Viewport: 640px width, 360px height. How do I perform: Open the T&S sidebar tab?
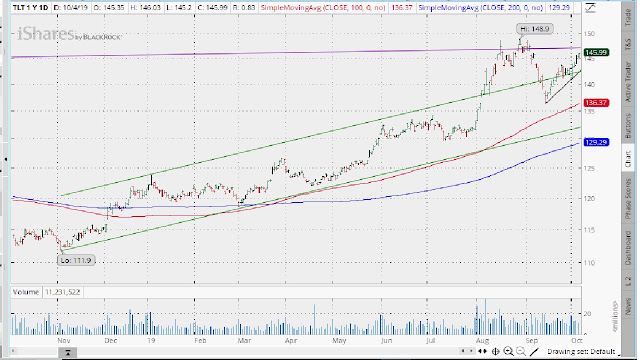[629, 44]
